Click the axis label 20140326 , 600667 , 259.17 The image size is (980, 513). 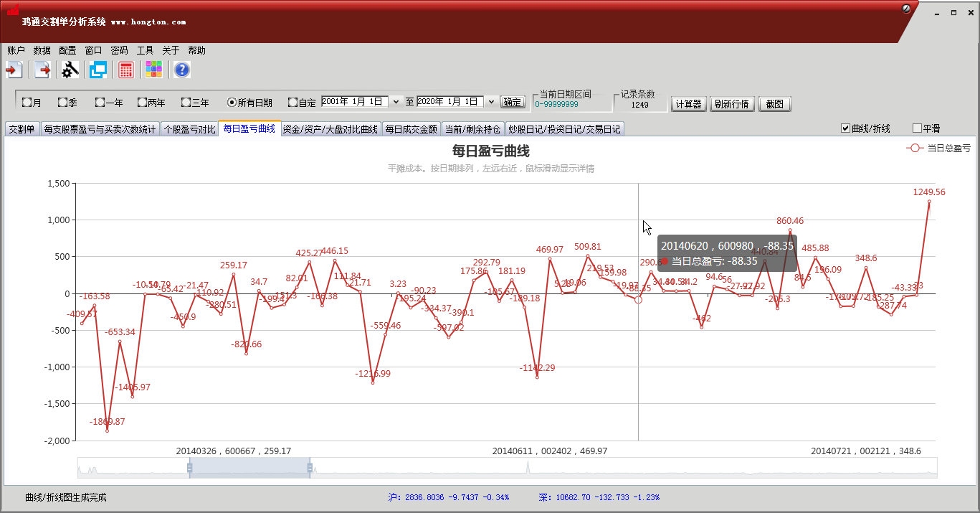point(234,451)
